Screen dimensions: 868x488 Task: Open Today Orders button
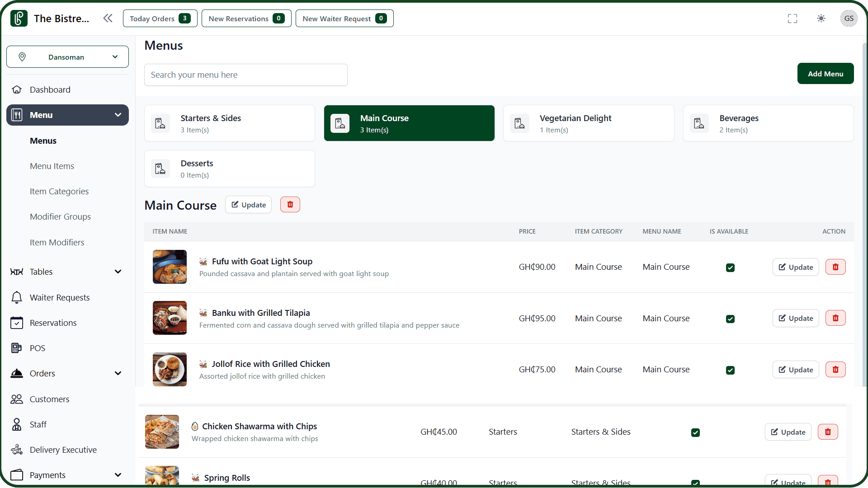tap(160, 19)
